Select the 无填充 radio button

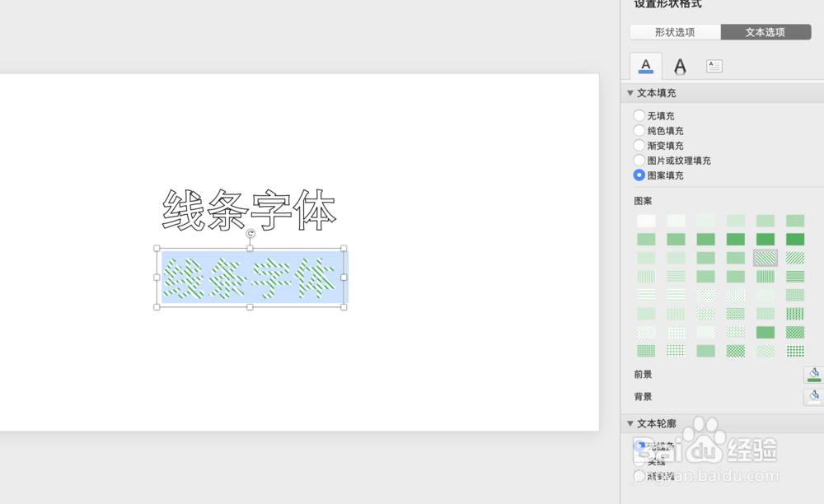pyautogui.click(x=639, y=115)
